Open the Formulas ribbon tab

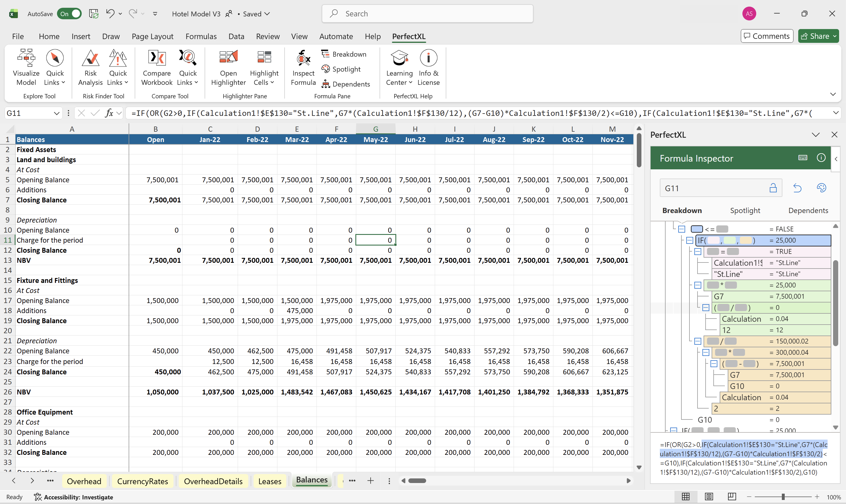201,36
